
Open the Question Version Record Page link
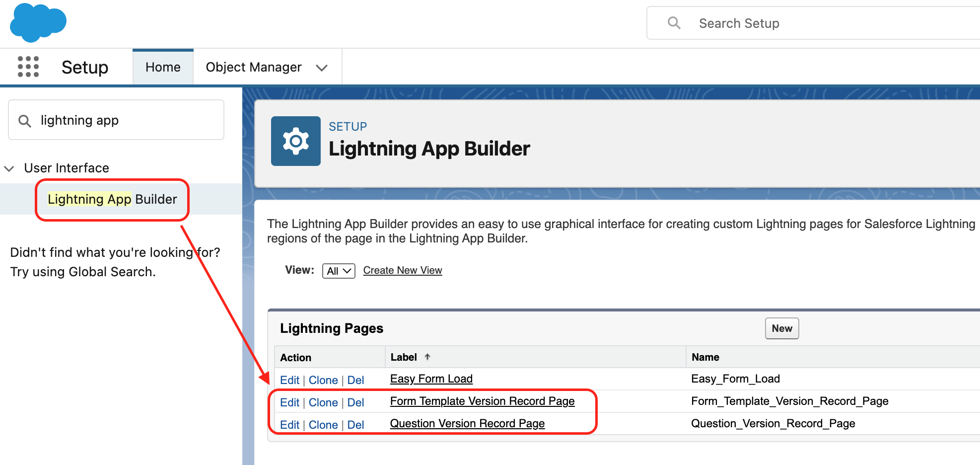pyautogui.click(x=468, y=424)
